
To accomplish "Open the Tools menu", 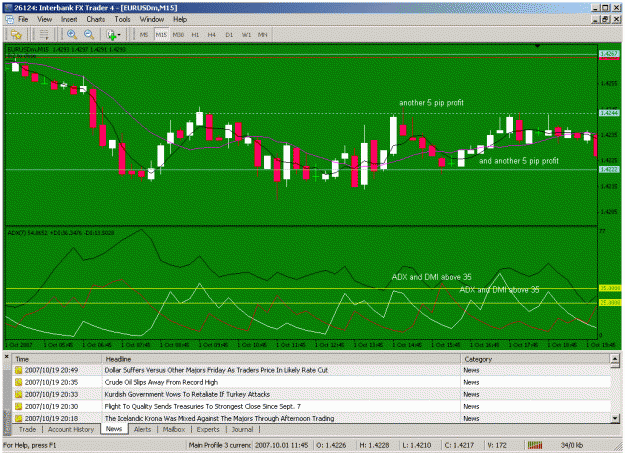I will 122,19.
